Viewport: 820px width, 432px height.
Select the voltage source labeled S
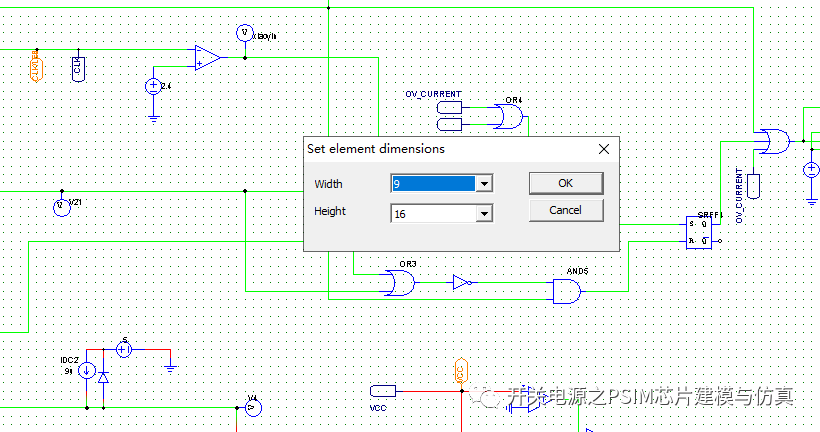pos(123,349)
